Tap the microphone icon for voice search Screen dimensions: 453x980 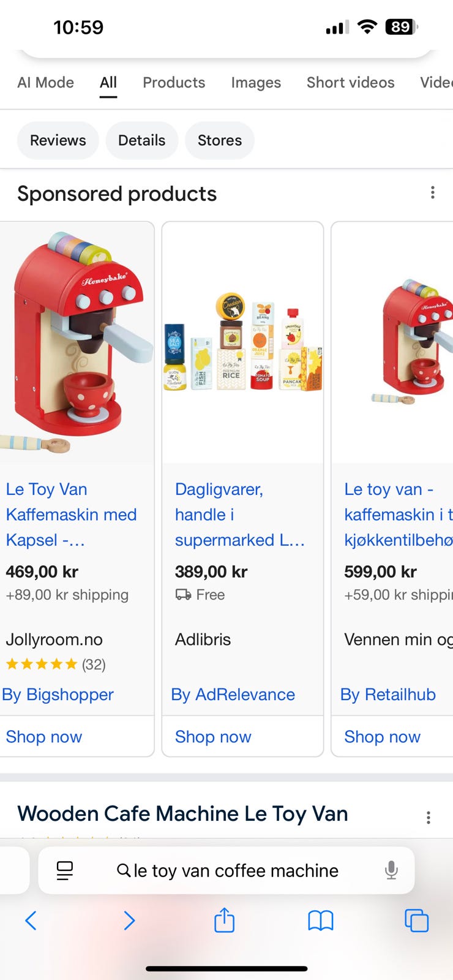(391, 870)
